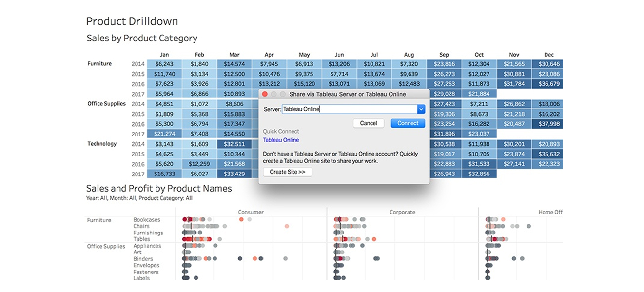Select the Bookcases row label
This screenshot has width=644, height=292.
147,220
